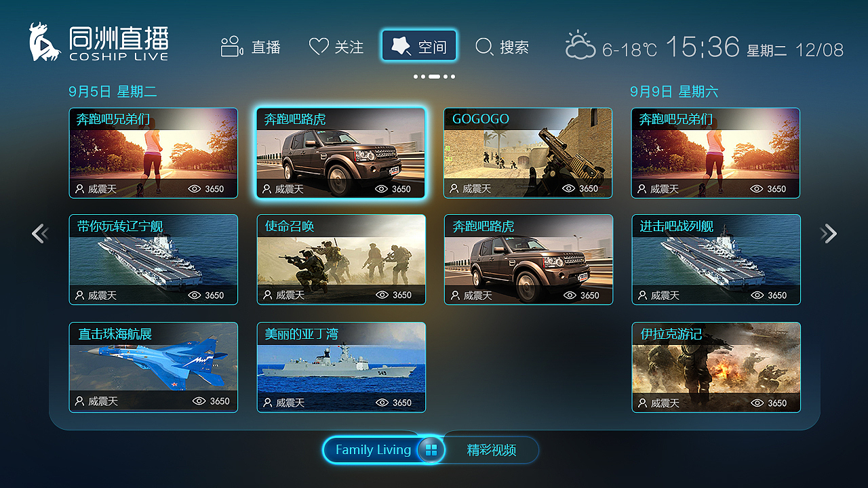Image resolution: width=868 pixels, height=488 pixels.
Task: Click the weather cloud icon
Action: pos(580,45)
